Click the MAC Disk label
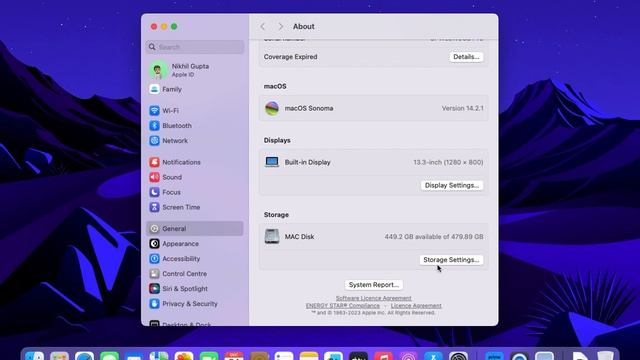This screenshot has height=360, width=640. pyautogui.click(x=299, y=237)
